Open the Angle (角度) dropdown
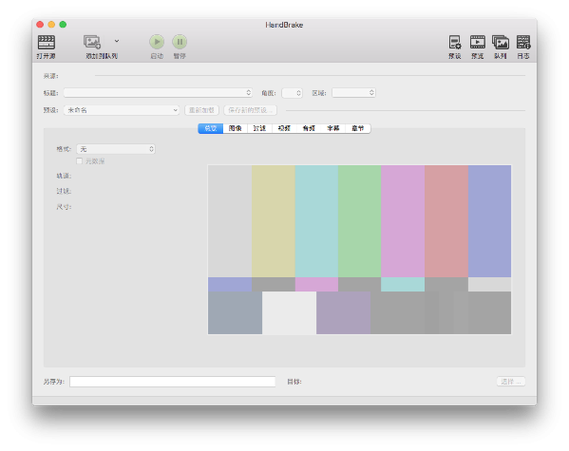Viewport: 569px width, 451px height. click(292, 93)
